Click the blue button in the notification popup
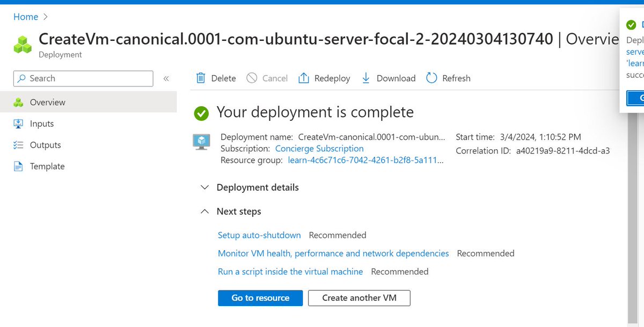This screenshot has width=644, height=327. [x=635, y=98]
